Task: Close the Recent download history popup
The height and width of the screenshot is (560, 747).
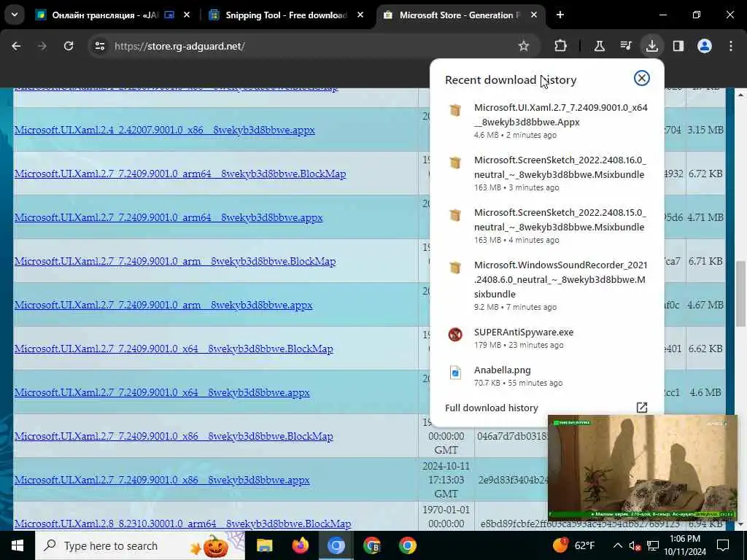Action: (x=642, y=78)
